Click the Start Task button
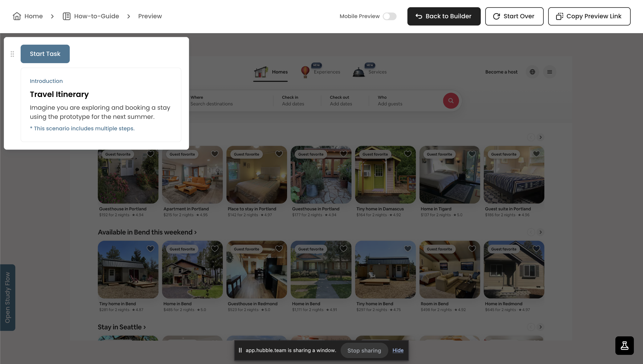The image size is (643, 364). click(45, 54)
